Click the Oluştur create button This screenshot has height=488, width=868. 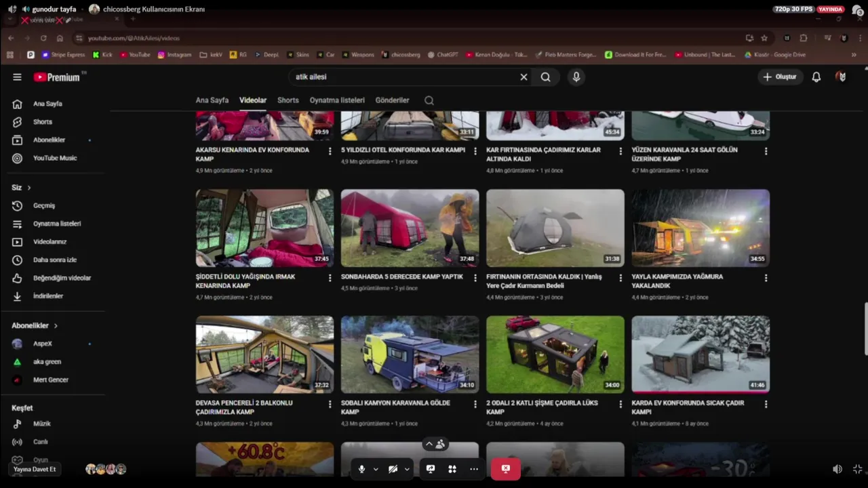pyautogui.click(x=780, y=77)
